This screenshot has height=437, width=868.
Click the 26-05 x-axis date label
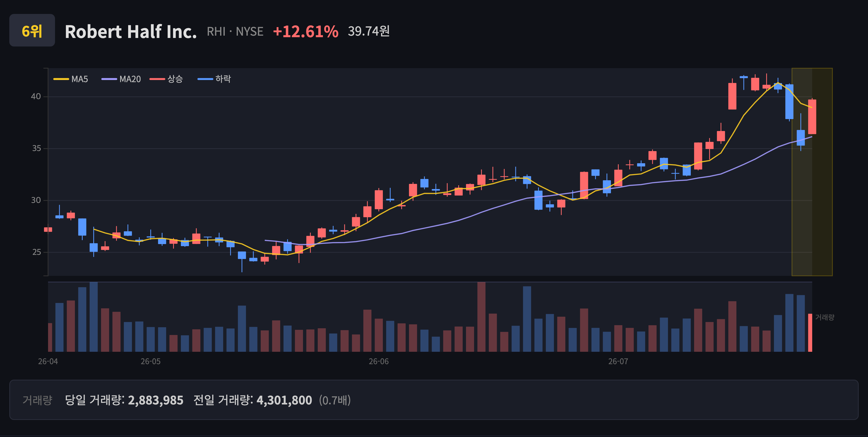[151, 362]
